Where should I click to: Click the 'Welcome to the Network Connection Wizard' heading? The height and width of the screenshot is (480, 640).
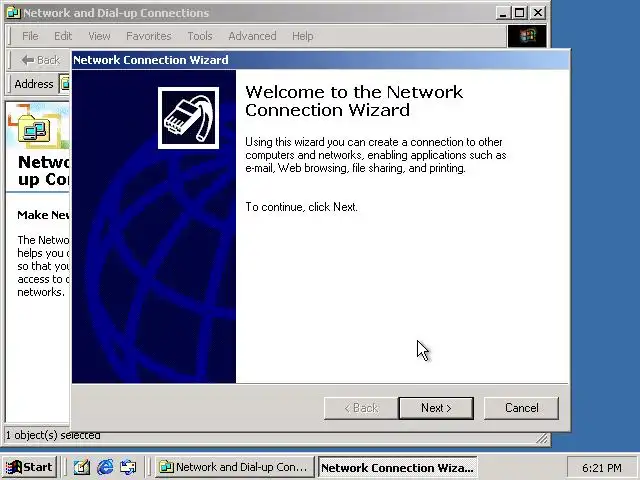[x=354, y=101]
